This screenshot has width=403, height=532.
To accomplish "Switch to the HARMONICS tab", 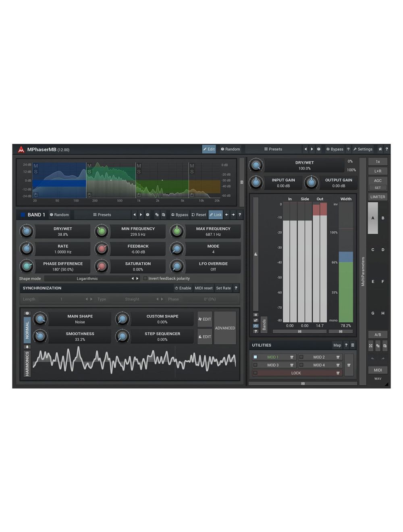I will pos(27,364).
